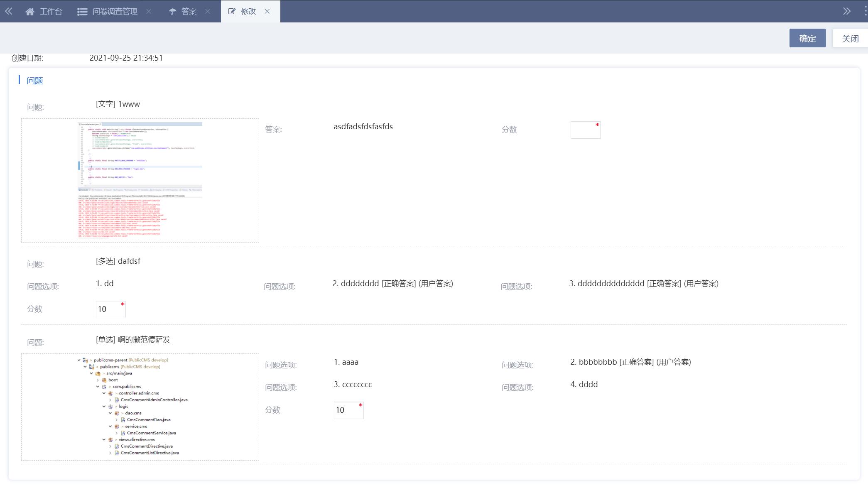Click the 关闭 button
Image resolution: width=868 pixels, height=488 pixels.
point(850,38)
